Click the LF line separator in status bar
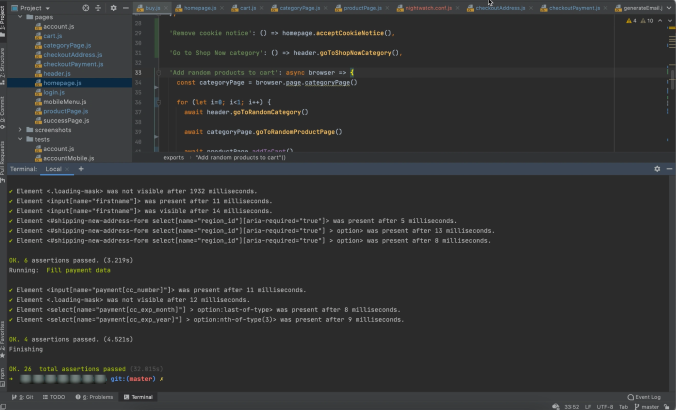The image size is (676, 410). (x=588, y=407)
